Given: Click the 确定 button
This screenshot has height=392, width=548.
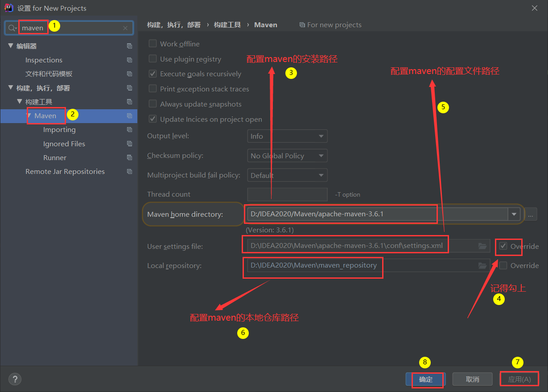Looking at the screenshot, I should [x=426, y=379].
